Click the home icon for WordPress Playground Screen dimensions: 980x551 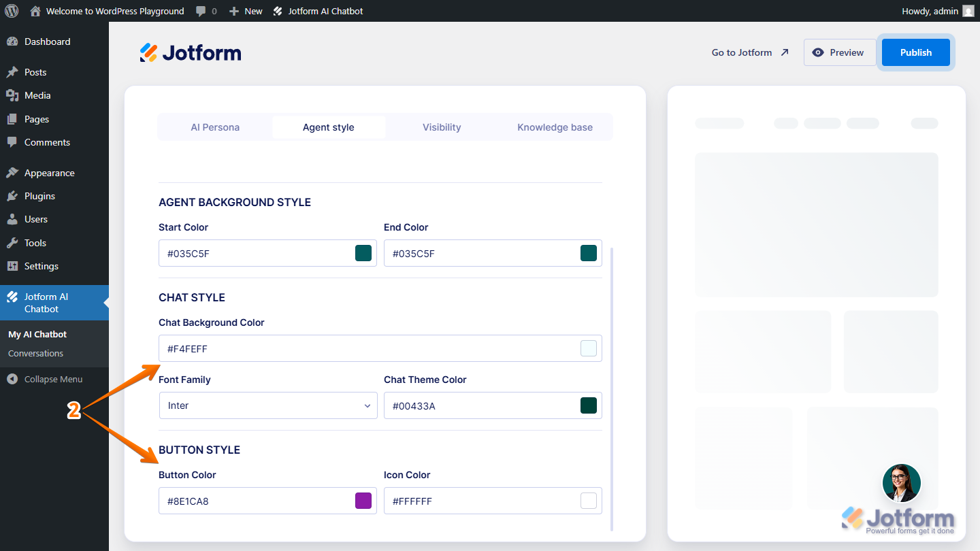click(x=35, y=11)
